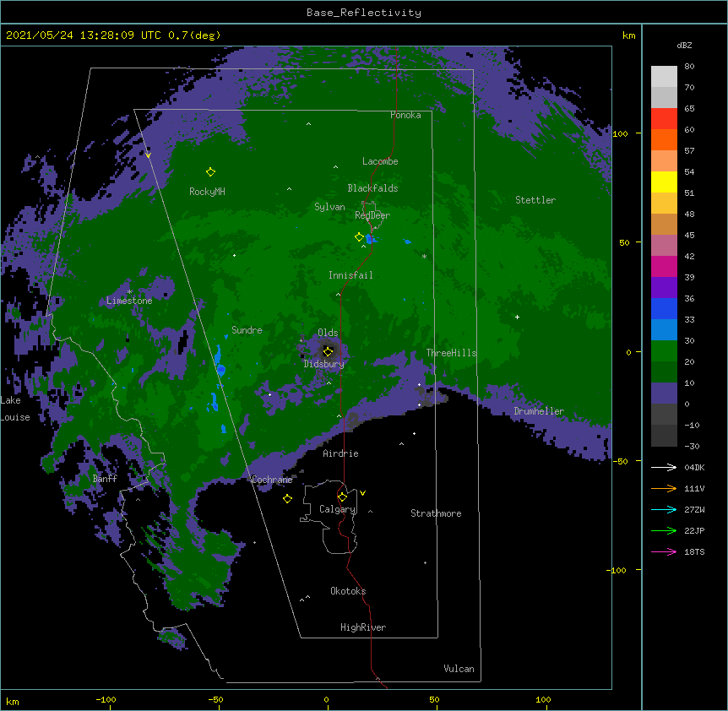728x711 pixels.
Task: Select the yellow radar site marker at Olds
Action: [328, 352]
